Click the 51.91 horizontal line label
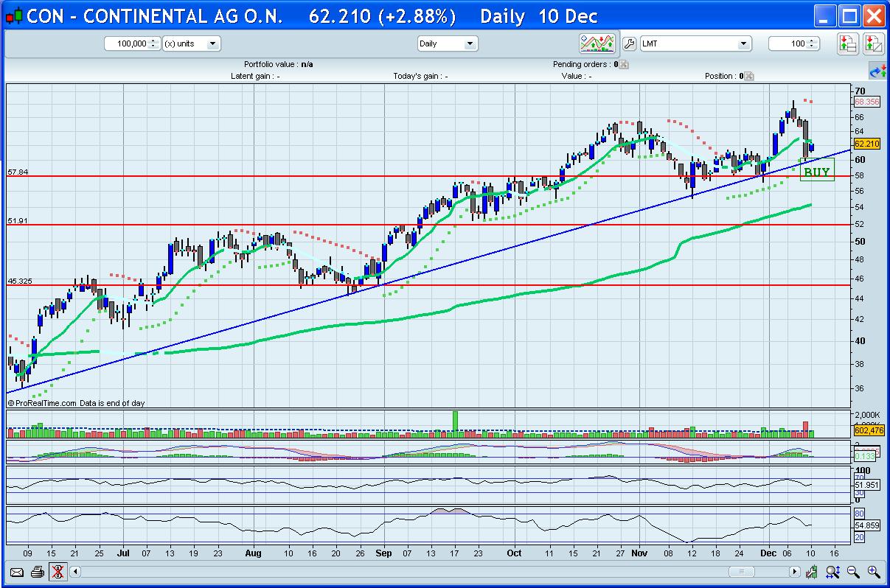890x588 pixels. click(18, 220)
